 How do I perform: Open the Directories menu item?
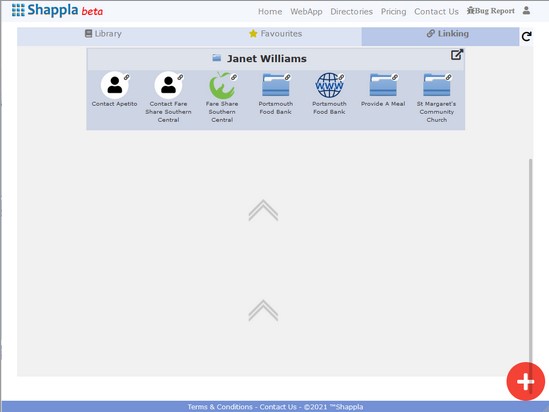(351, 12)
